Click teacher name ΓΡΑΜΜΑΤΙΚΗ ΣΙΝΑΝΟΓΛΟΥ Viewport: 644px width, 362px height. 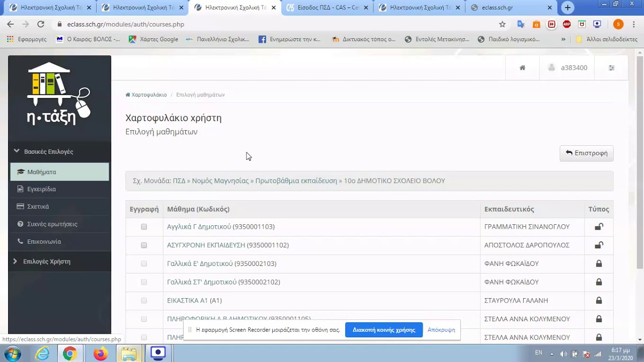pos(527,227)
